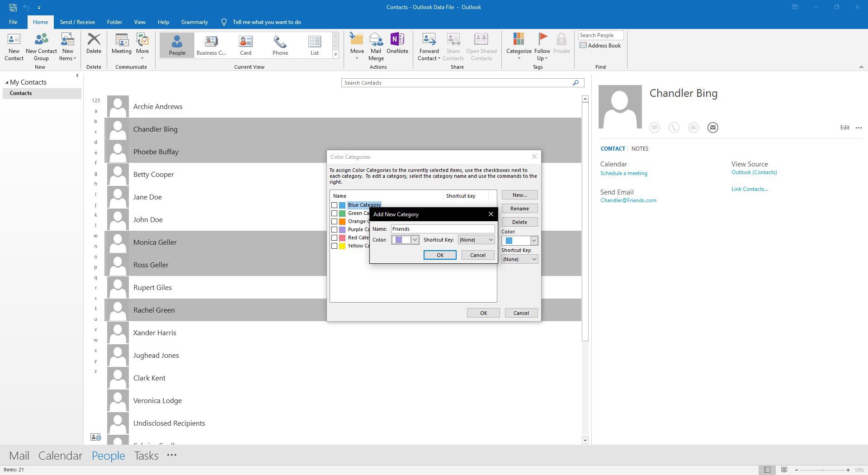
Task: Collapse the My Contacts folder group
Action: pyautogui.click(x=7, y=82)
